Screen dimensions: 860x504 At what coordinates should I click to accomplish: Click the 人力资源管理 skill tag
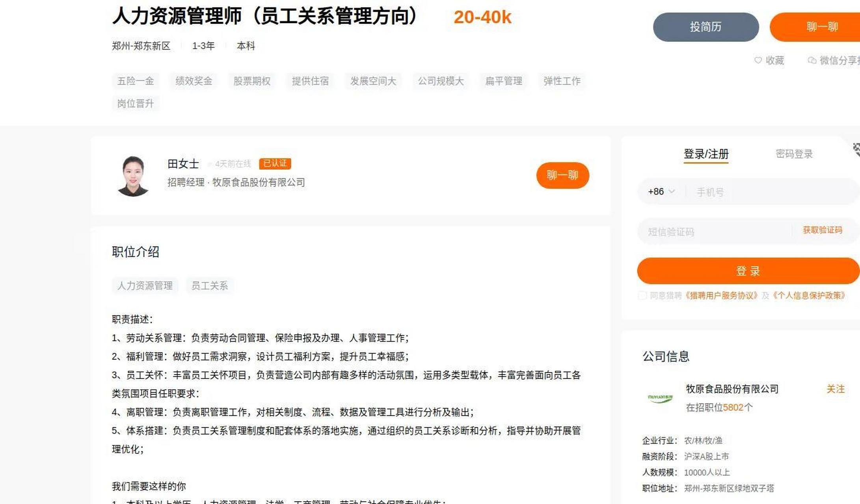145,285
